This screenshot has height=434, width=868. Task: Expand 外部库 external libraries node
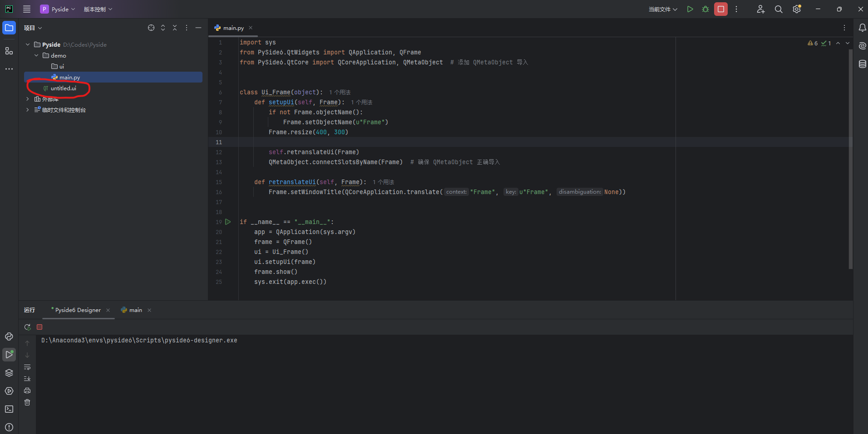28,99
